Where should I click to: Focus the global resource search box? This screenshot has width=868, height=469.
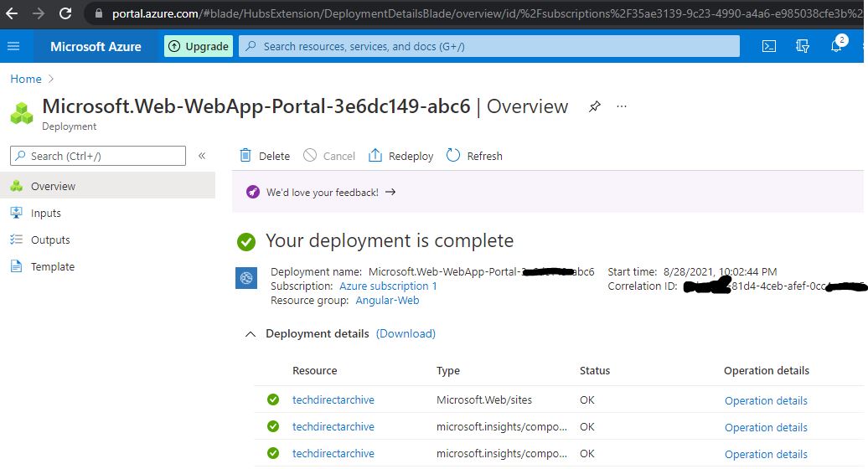[489, 46]
